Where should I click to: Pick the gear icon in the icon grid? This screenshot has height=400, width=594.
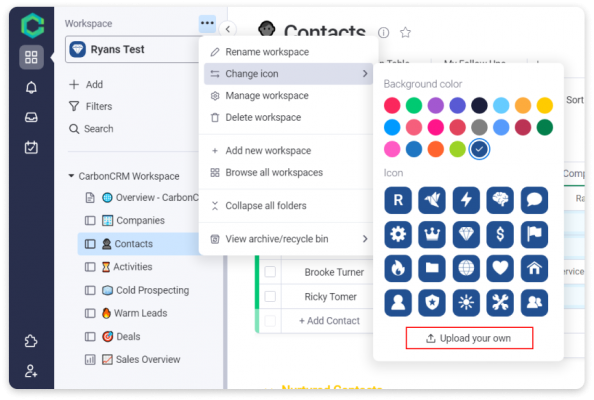click(x=398, y=234)
